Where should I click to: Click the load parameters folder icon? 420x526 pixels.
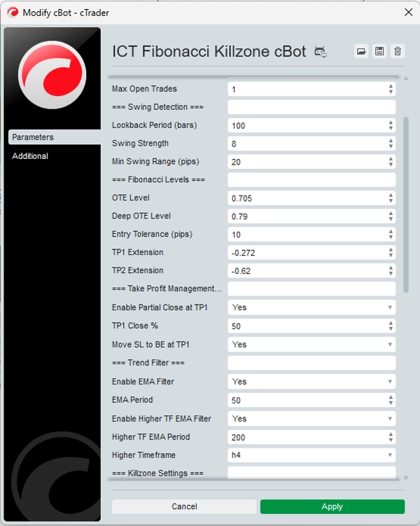pos(361,51)
